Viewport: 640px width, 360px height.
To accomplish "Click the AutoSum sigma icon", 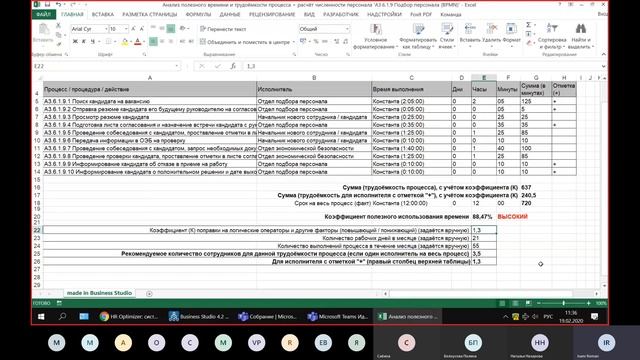I will (529, 25).
